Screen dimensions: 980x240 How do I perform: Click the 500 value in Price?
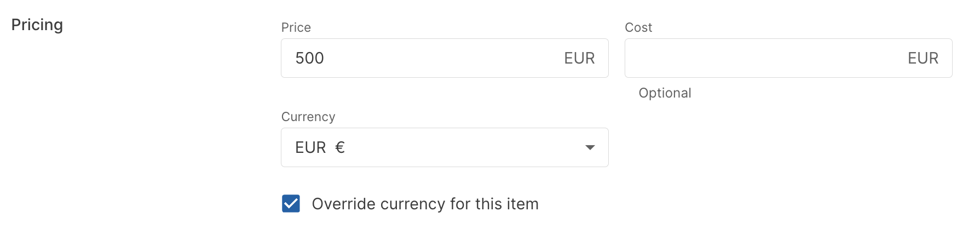[x=309, y=58]
